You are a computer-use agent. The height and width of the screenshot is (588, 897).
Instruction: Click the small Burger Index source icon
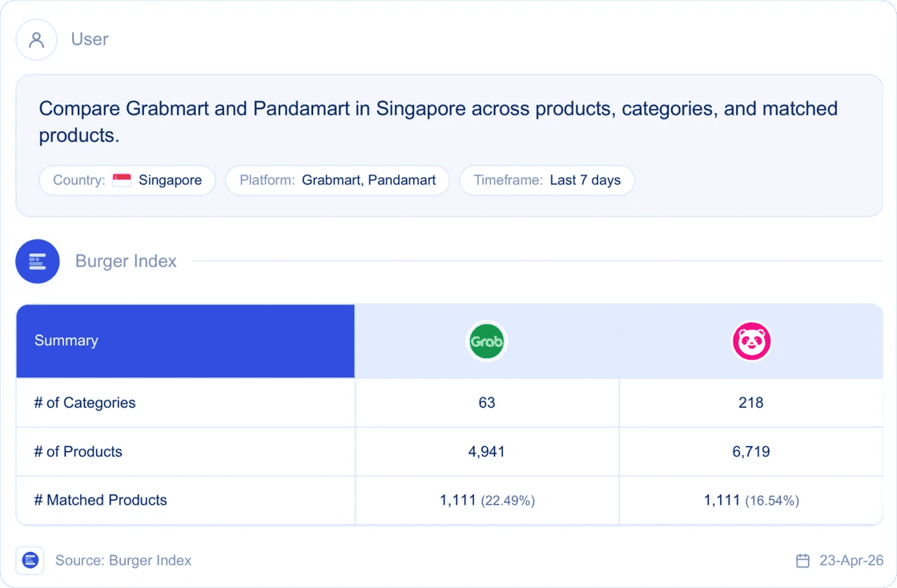[x=30, y=561]
